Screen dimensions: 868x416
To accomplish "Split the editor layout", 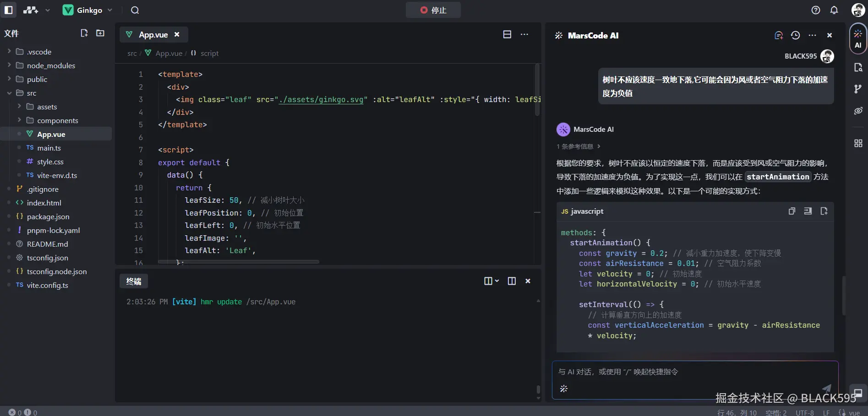I will click(x=507, y=34).
